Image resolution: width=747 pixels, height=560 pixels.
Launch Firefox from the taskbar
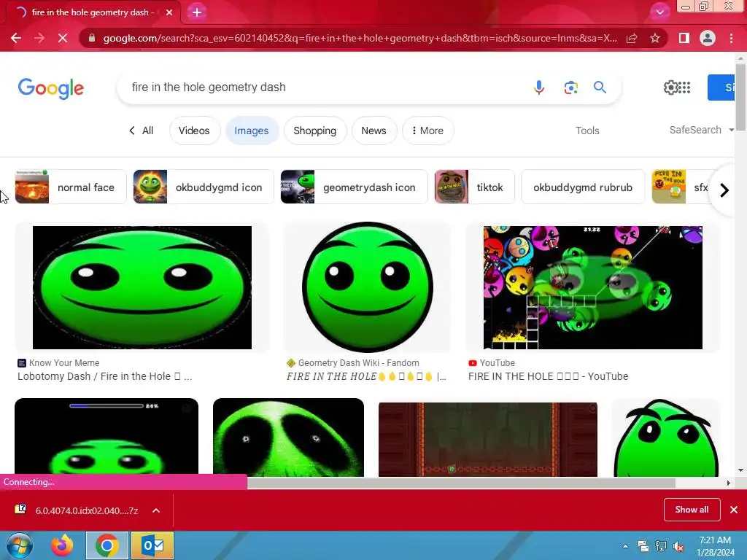click(63, 545)
